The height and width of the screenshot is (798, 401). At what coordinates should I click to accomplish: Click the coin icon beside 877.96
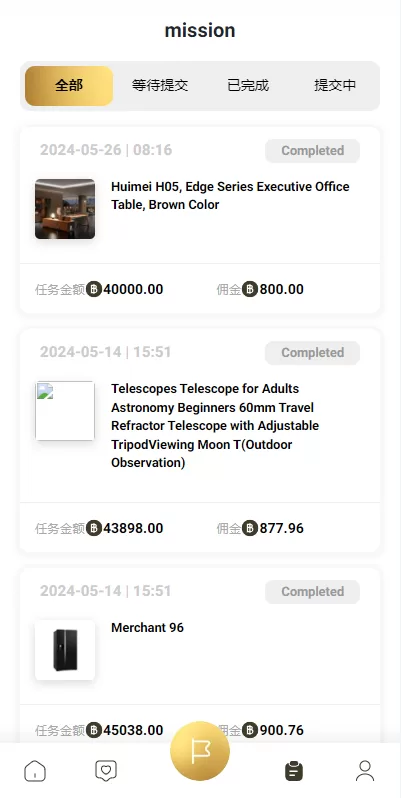click(x=250, y=528)
